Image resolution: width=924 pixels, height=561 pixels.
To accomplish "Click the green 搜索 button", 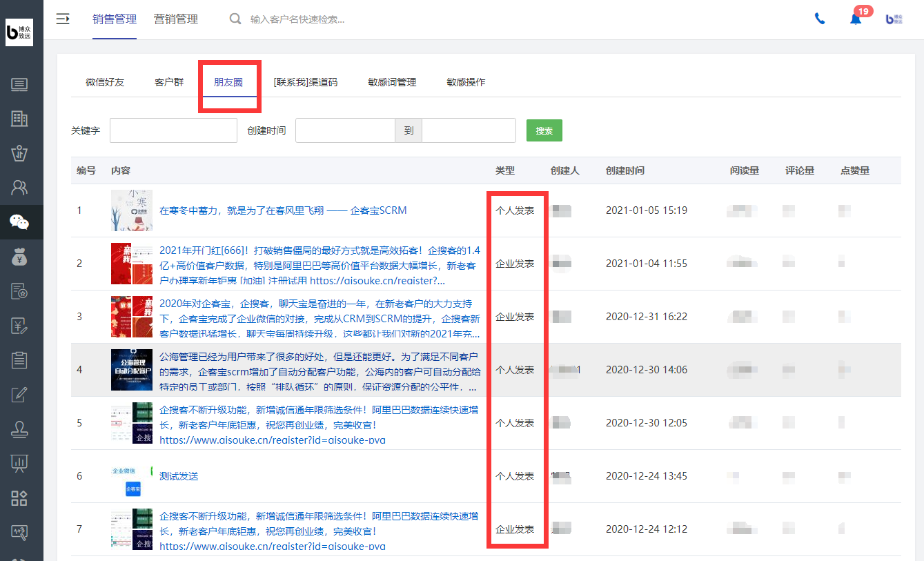I will [x=544, y=130].
